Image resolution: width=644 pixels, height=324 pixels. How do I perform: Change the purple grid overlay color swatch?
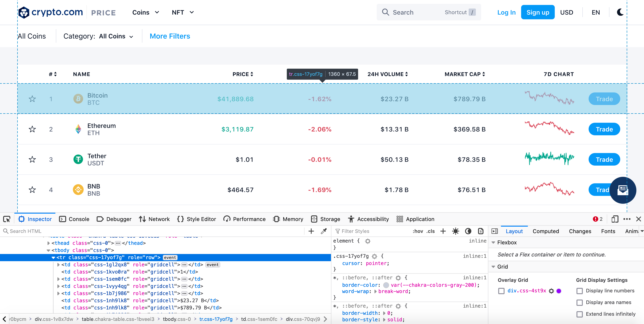pos(559,291)
